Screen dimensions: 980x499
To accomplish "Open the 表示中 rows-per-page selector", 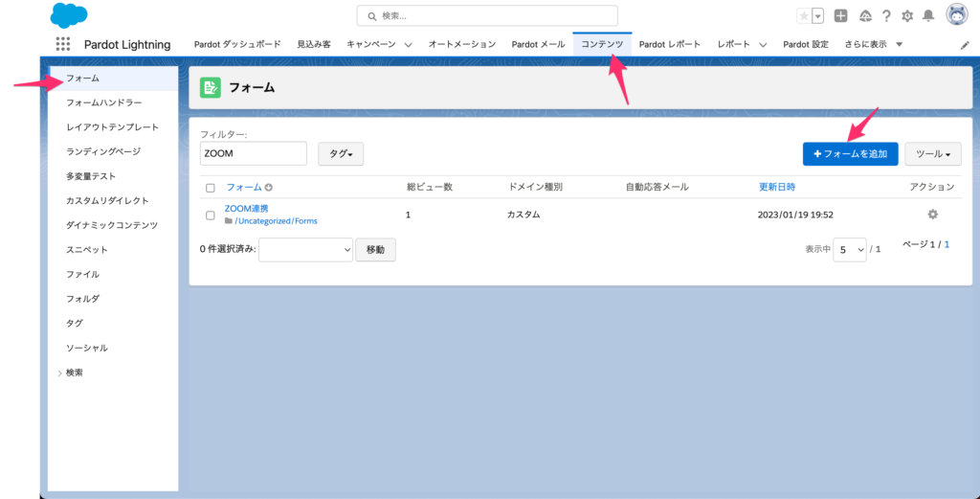I will (x=849, y=249).
